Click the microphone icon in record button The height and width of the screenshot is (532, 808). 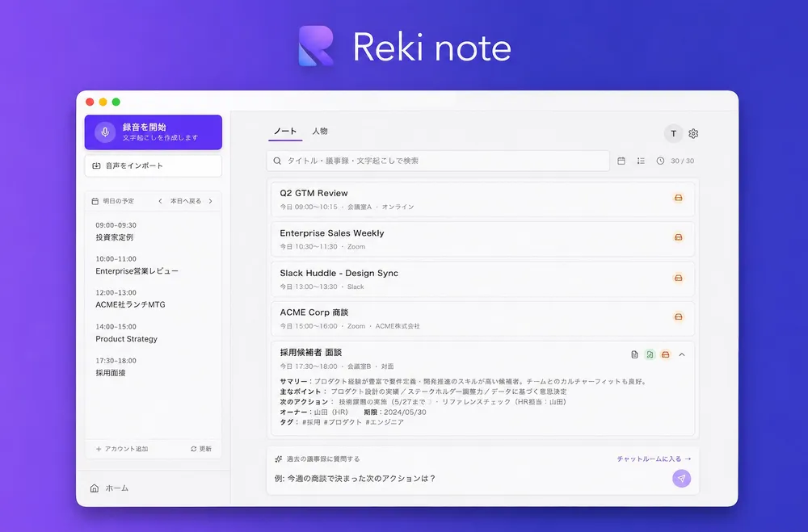click(x=105, y=132)
